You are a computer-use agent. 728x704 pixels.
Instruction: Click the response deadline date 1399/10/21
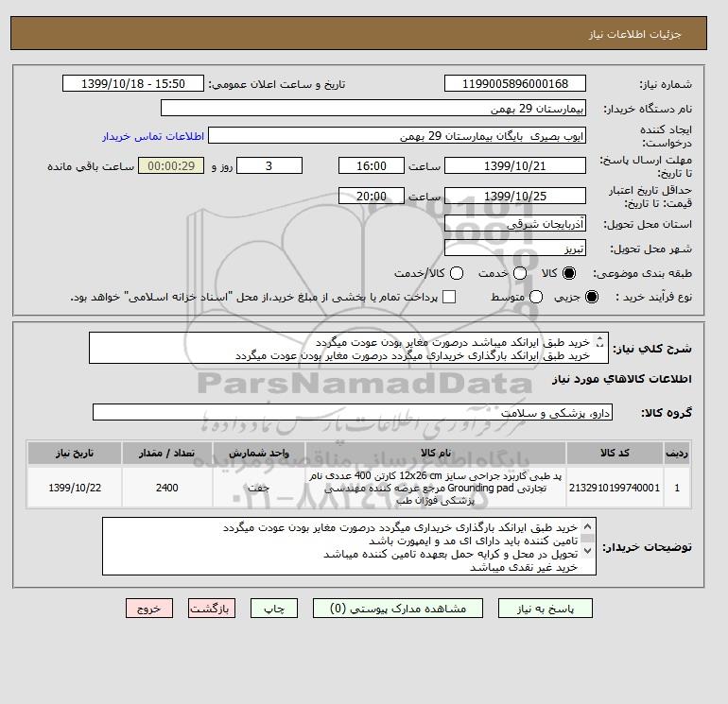[515, 165]
